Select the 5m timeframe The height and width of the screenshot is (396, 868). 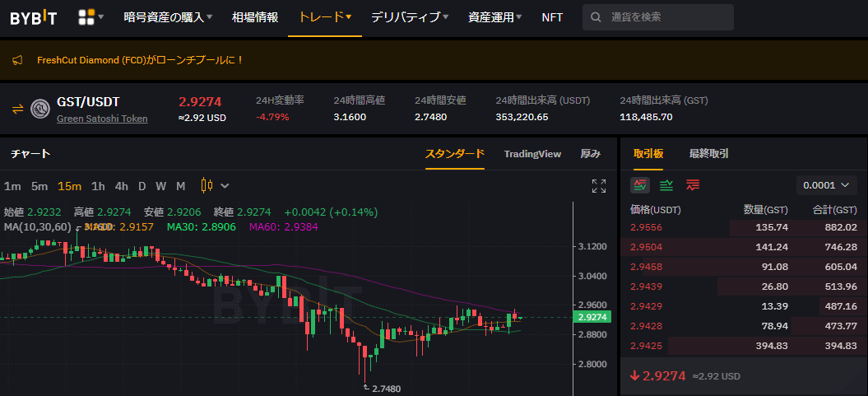click(39, 186)
